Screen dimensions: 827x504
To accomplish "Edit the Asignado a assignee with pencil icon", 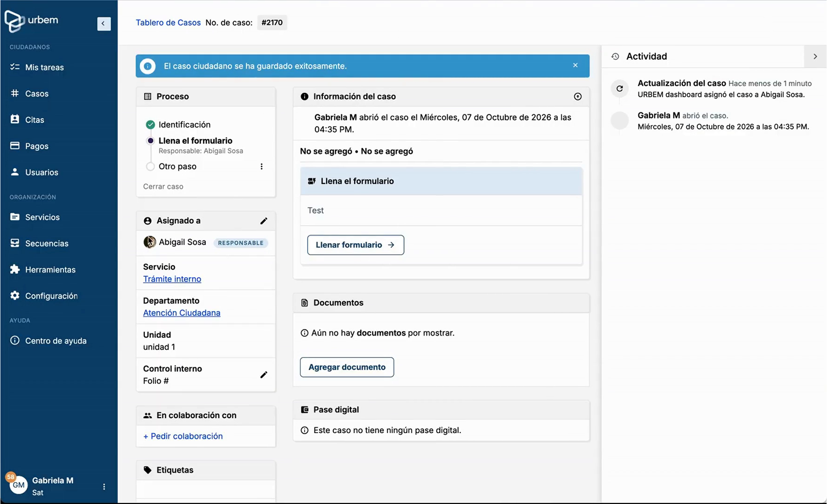I will pyautogui.click(x=264, y=221).
